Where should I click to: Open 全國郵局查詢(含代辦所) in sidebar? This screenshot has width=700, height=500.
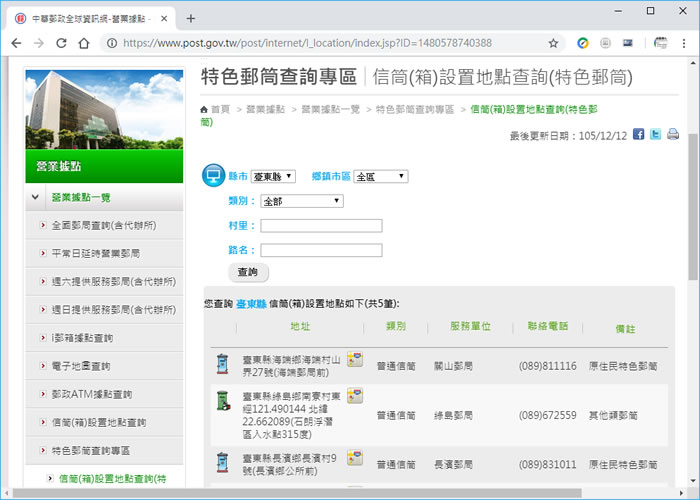click(x=104, y=225)
